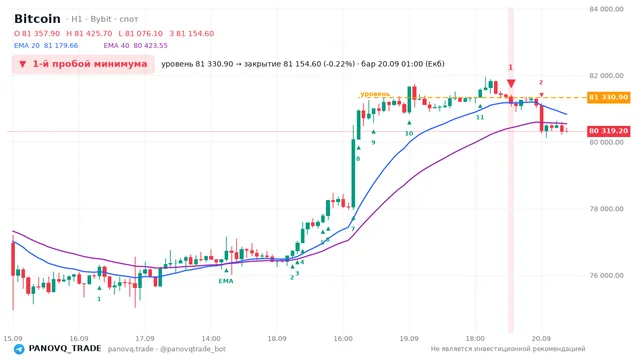Click the 16.09 date axis label
640x360 pixels.
point(79,338)
